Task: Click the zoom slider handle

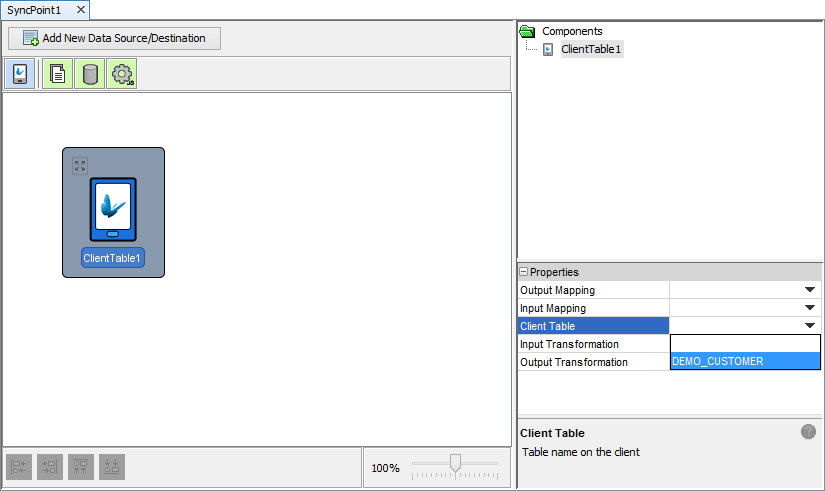Action: point(455,463)
